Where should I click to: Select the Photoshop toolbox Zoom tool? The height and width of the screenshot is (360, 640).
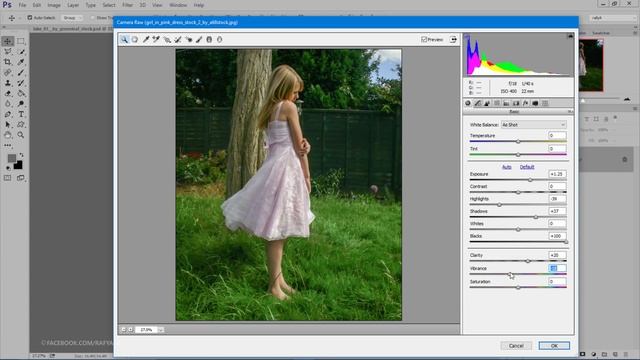click(x=21, y=135)
